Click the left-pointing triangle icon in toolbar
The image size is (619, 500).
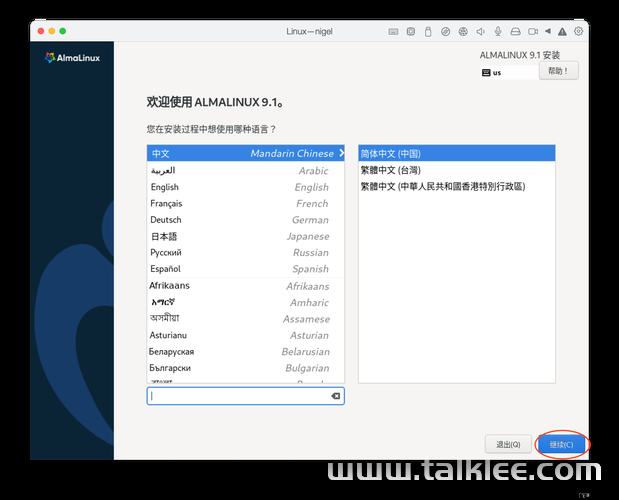[548, 31]
